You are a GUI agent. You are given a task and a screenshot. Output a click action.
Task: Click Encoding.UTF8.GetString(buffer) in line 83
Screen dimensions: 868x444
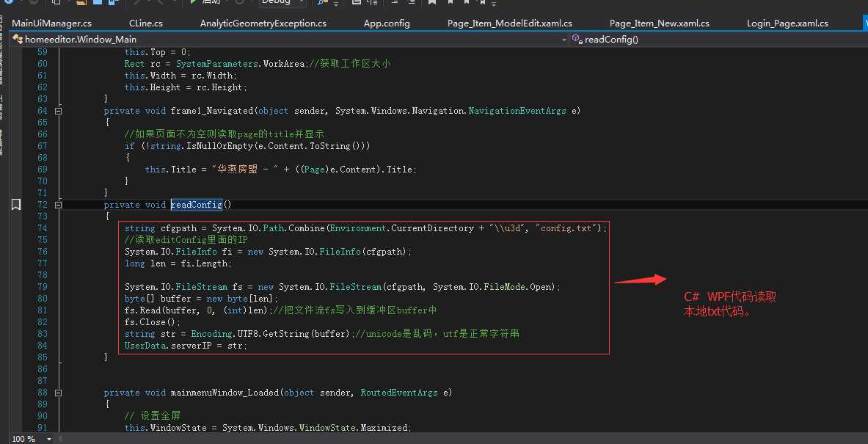[x=271, y=334]
